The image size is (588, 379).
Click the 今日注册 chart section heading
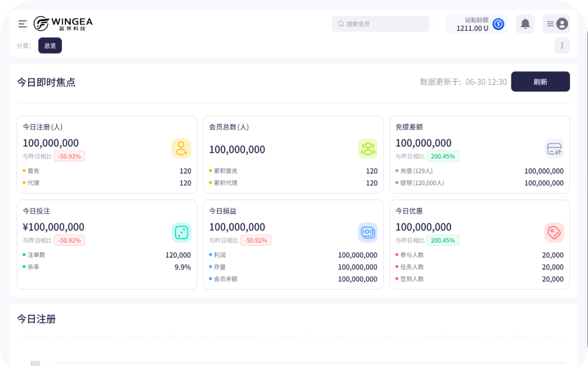click(36, 319)
